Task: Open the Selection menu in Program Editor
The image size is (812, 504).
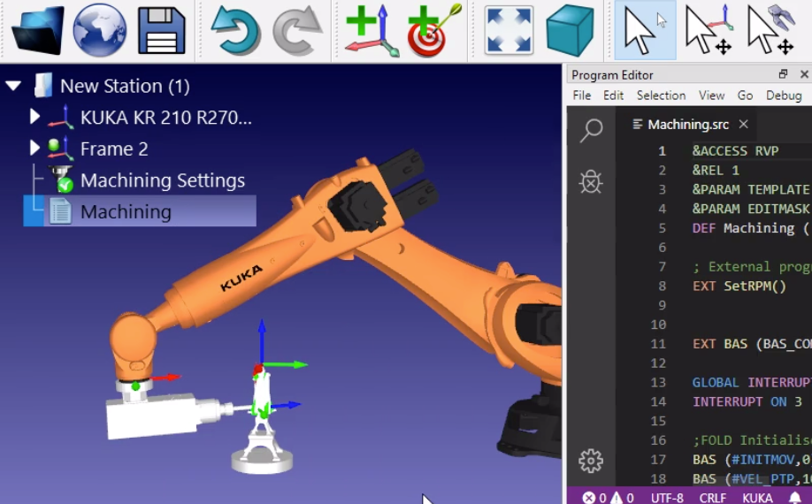Action: click(x=661, y=95)
